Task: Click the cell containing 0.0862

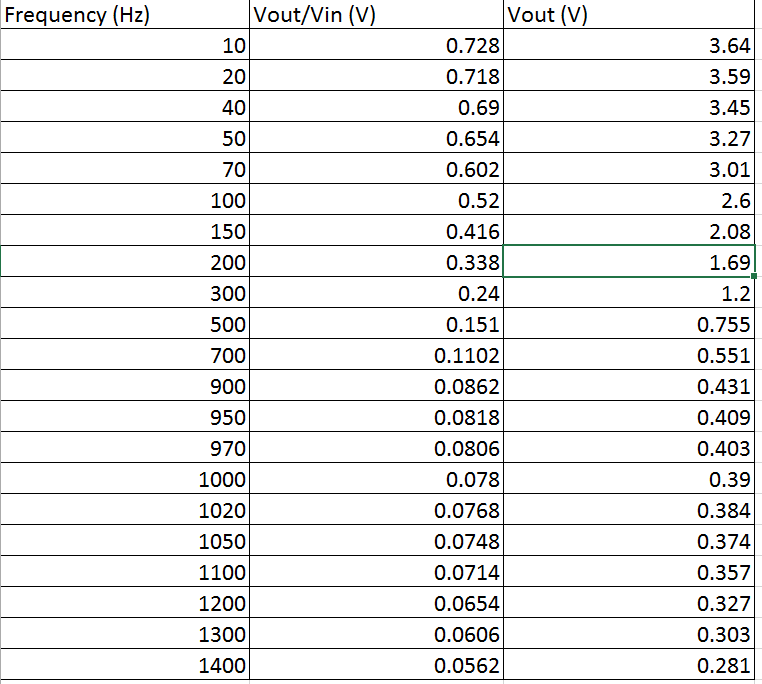Action: pos(376,386)
